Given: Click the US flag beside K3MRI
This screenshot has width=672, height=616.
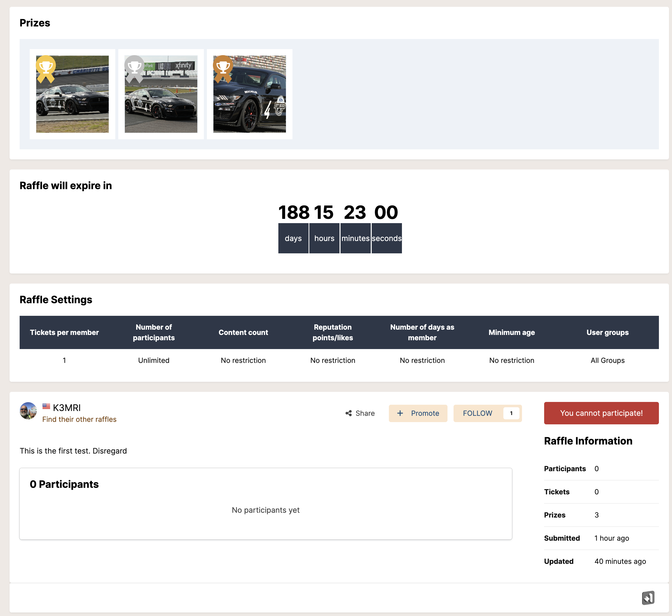Looking at the screenshot, I should [x=46, y=406].
